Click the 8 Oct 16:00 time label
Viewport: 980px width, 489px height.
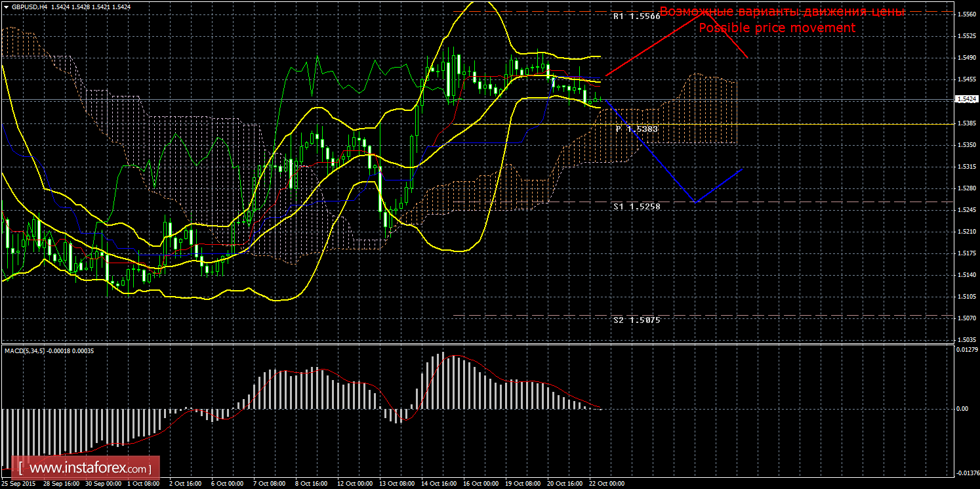(311, 484)
